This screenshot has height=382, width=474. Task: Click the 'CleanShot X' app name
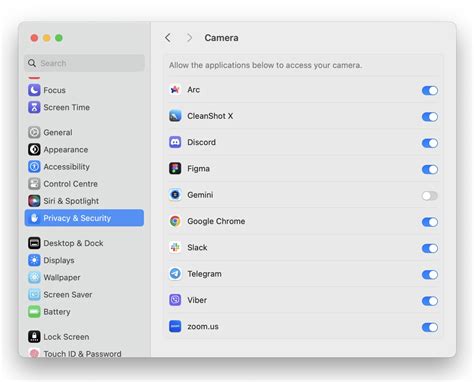210,116
